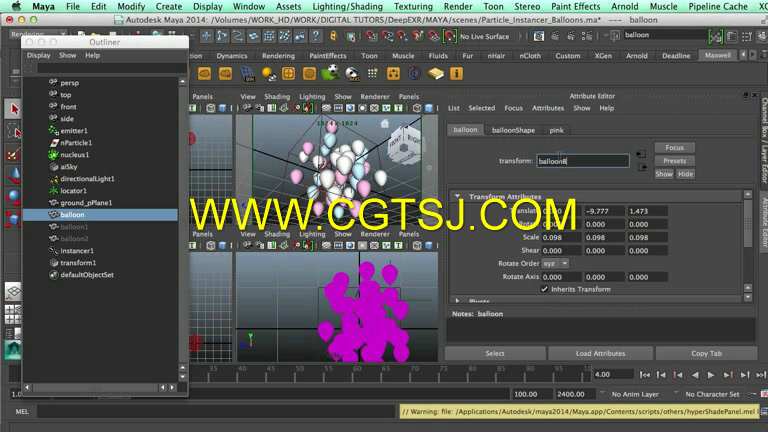Click the book shelf icon

[435, 74]
